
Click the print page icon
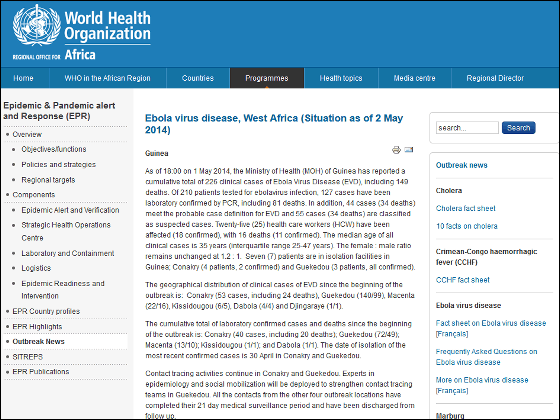[396, 150]
